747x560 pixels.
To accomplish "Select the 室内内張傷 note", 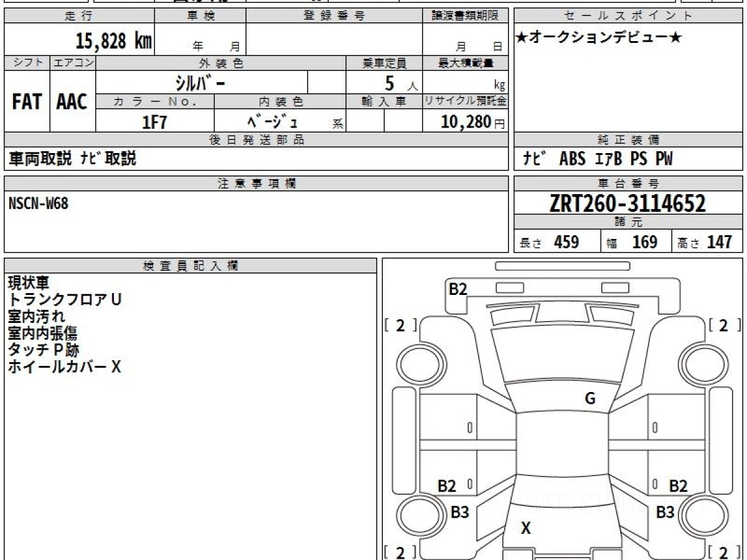I will click(42, 334).
